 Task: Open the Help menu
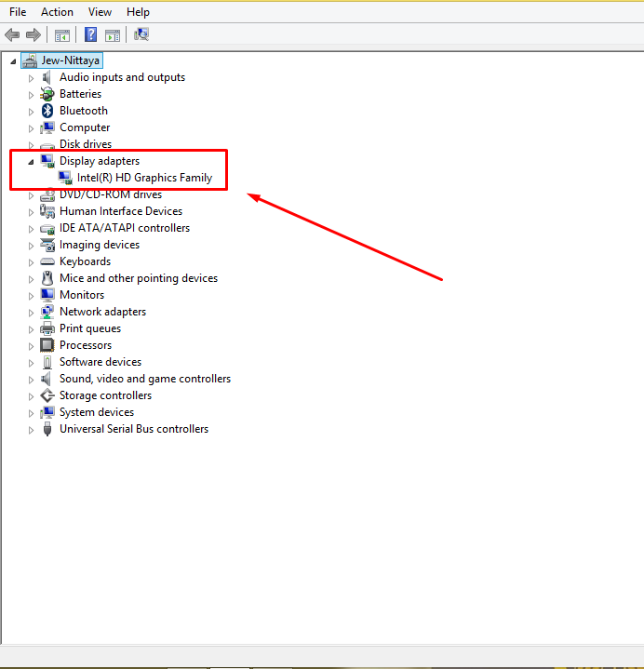[x=138, y=12]
